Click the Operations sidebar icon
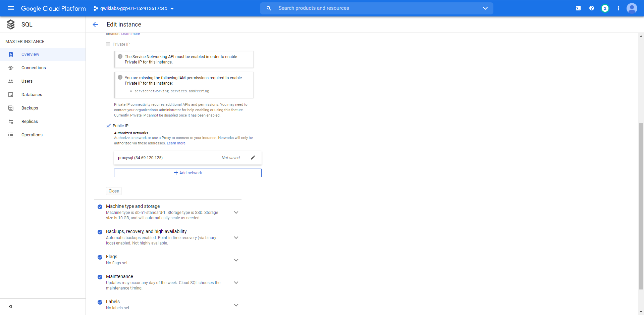The width and height of the screenshot is (644, 315). pyautogui.click(x=11, y=135)
